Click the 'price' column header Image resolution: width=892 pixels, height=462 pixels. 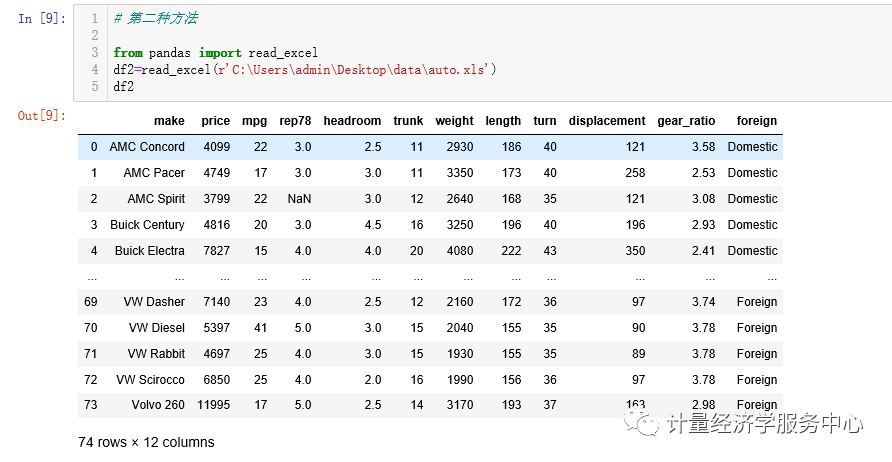point(216,121)
